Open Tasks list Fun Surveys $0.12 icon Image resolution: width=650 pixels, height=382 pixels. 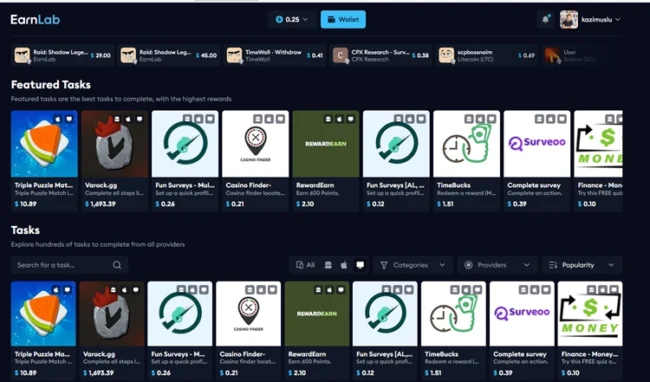click(385, 314)
